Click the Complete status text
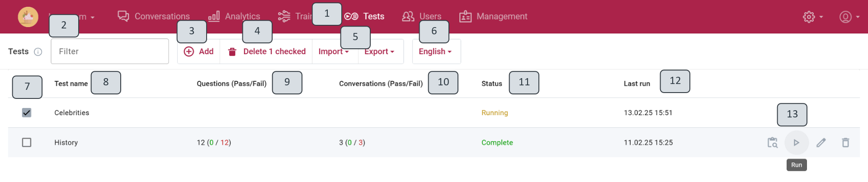This screenshot has height=182, width=868. point(497,142)
